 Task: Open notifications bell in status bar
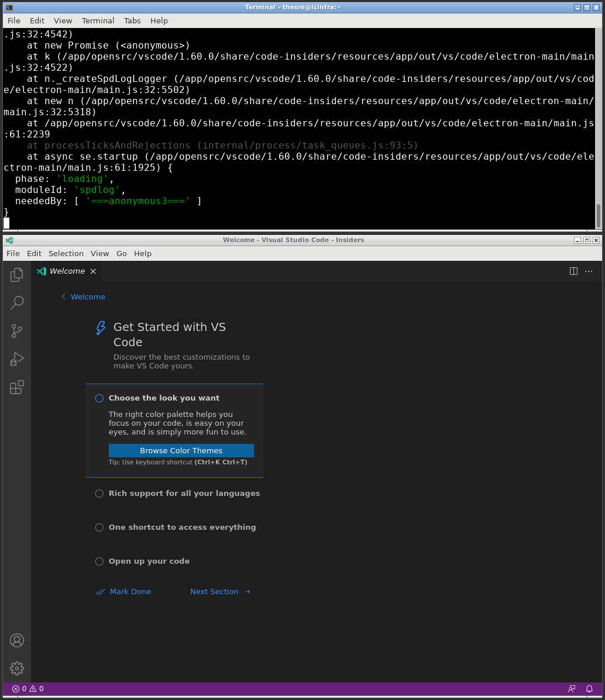pos(589,689)
